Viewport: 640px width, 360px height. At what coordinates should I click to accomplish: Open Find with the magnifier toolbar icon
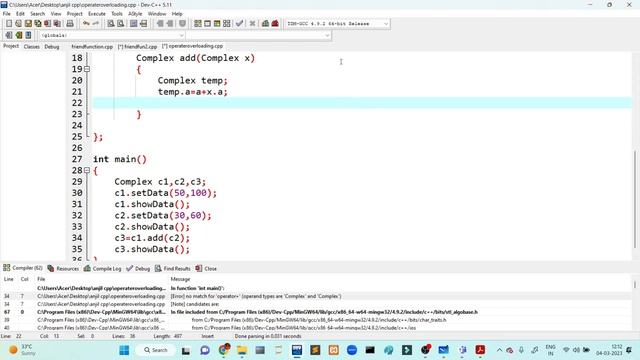click(x=111, y=24)
